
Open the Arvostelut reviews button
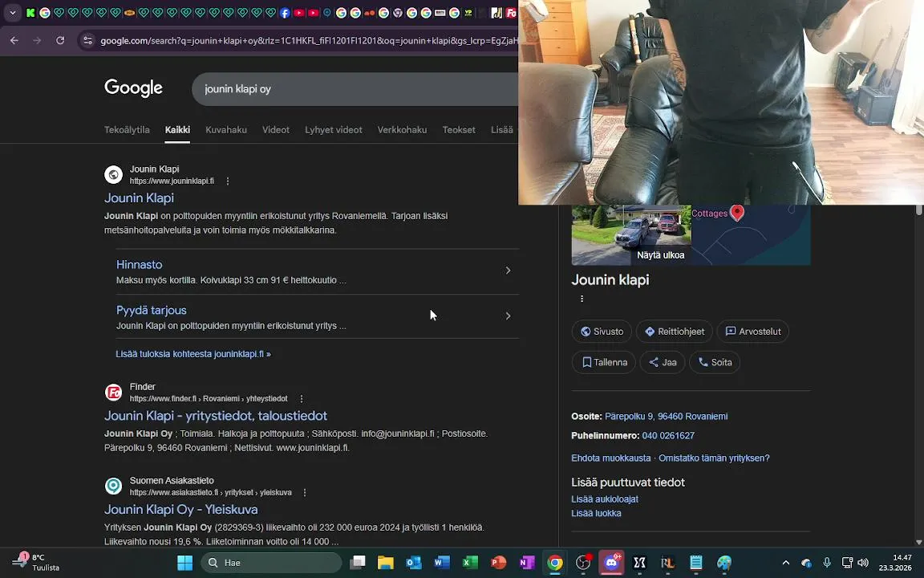pyautogui.click(x=752, y=332)
